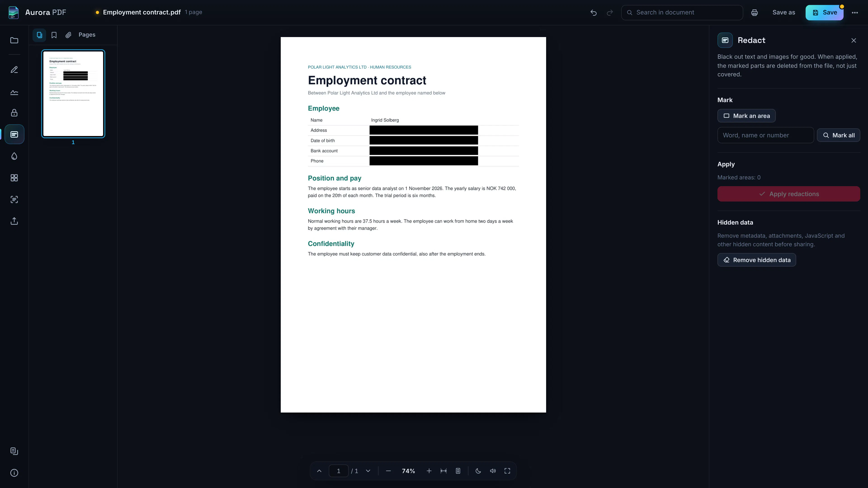Screen dimensions: 868x488
Task: Open the document notes icon near bottom-left
Action: pos(14,451)
